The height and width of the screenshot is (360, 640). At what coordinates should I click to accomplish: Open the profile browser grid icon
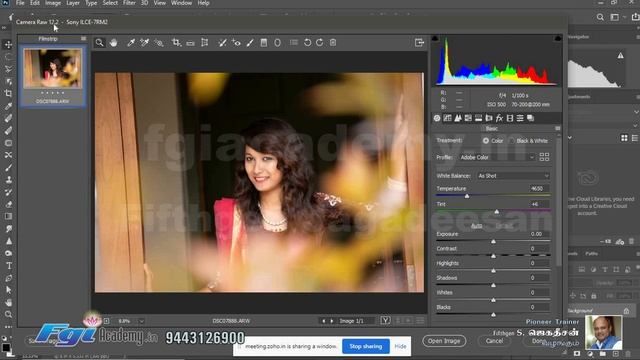click(x=544, y=157)
